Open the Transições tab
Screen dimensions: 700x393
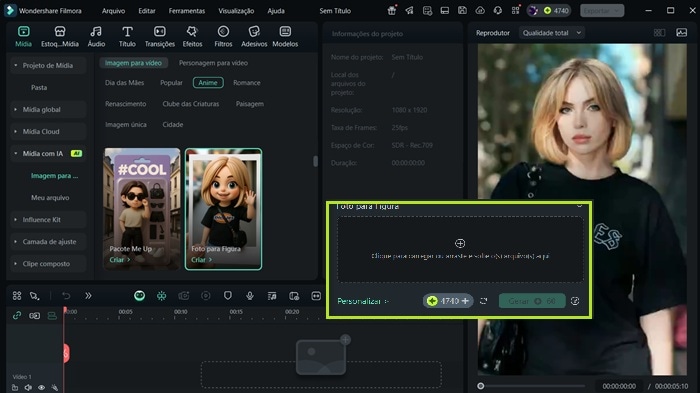coord(160,37)
